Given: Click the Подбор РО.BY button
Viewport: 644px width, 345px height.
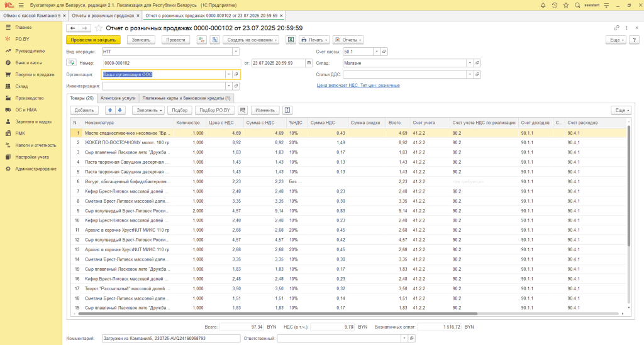Looking at the screenshot, I should [215, 110].
